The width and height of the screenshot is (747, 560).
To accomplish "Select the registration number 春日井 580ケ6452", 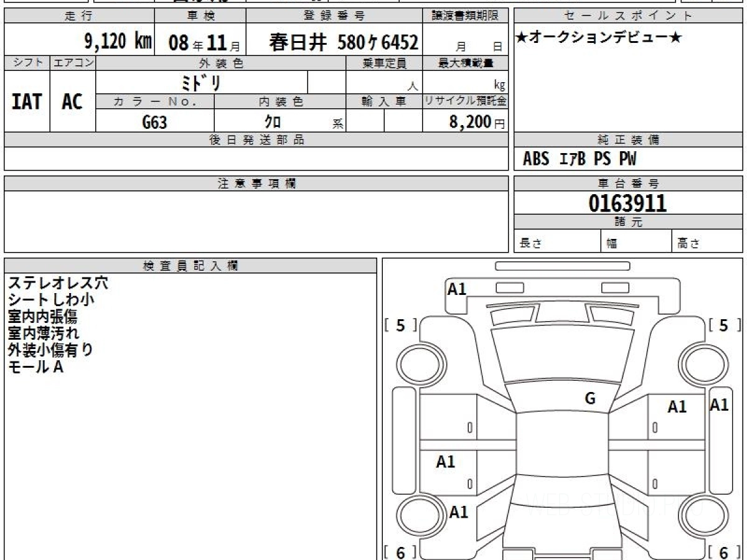I will click(343, 42).
